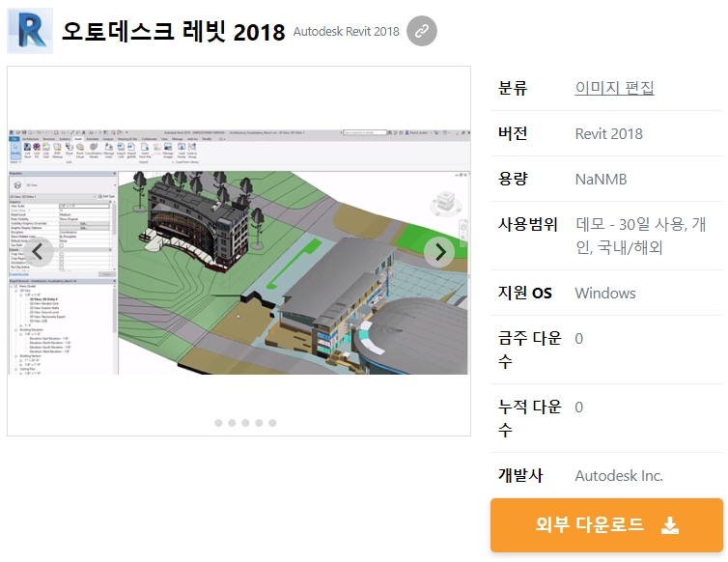Click the 사용범위 label
The width and height of the screenshot is (728, 562).
click(x=528, y=224)
